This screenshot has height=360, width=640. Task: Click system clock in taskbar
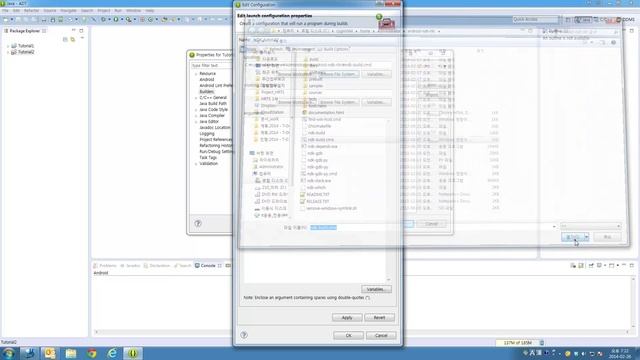[619, 353]
